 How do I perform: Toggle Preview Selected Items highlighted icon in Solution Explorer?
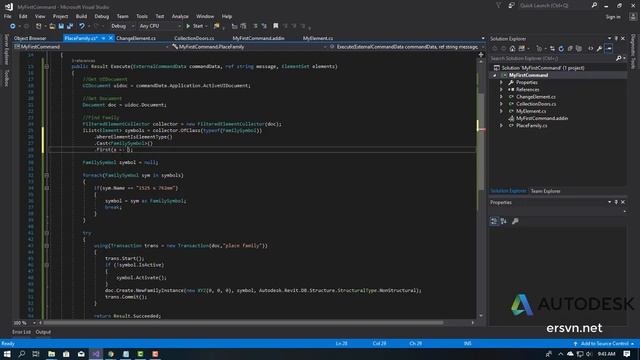(609, 49)
